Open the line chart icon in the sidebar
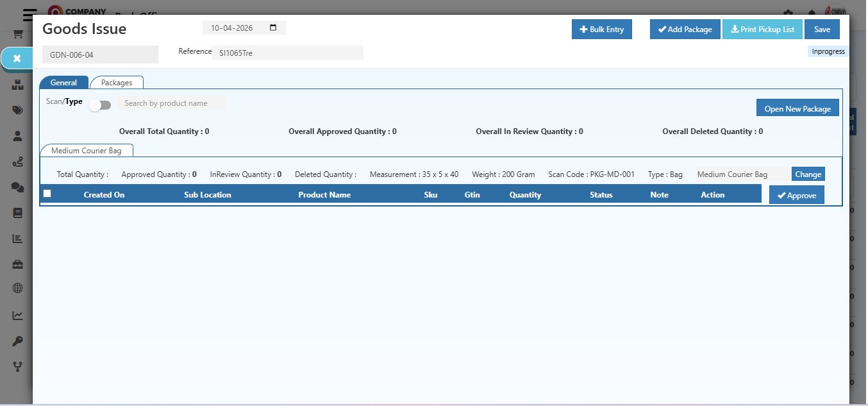 (x=18, y=315)
